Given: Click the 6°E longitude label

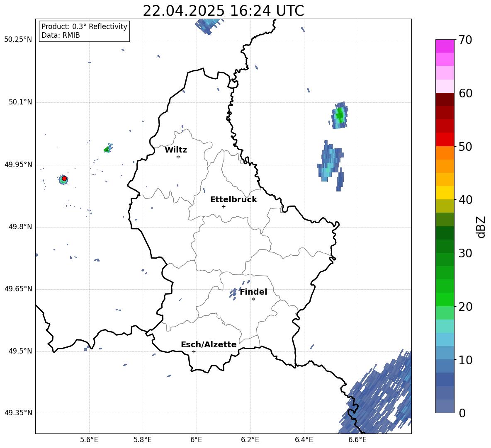Looking at the screenshot, I should tap(196, 440).
